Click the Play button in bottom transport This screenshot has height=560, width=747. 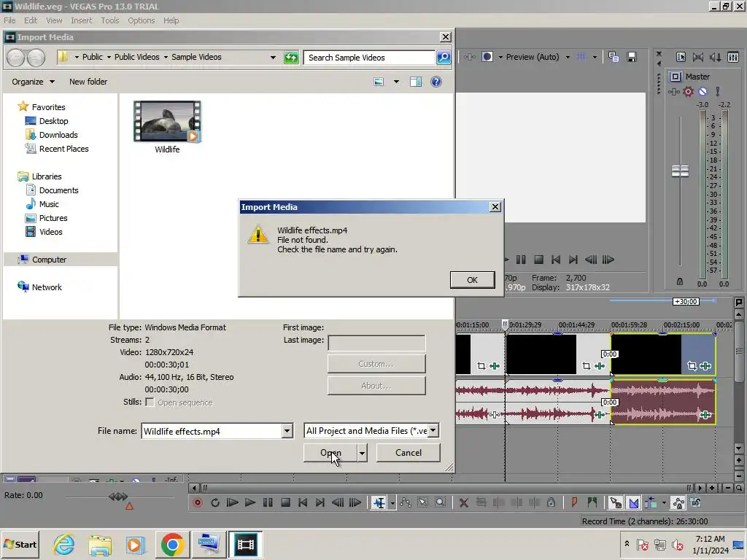pyautogui.click(x=250, y=502)
